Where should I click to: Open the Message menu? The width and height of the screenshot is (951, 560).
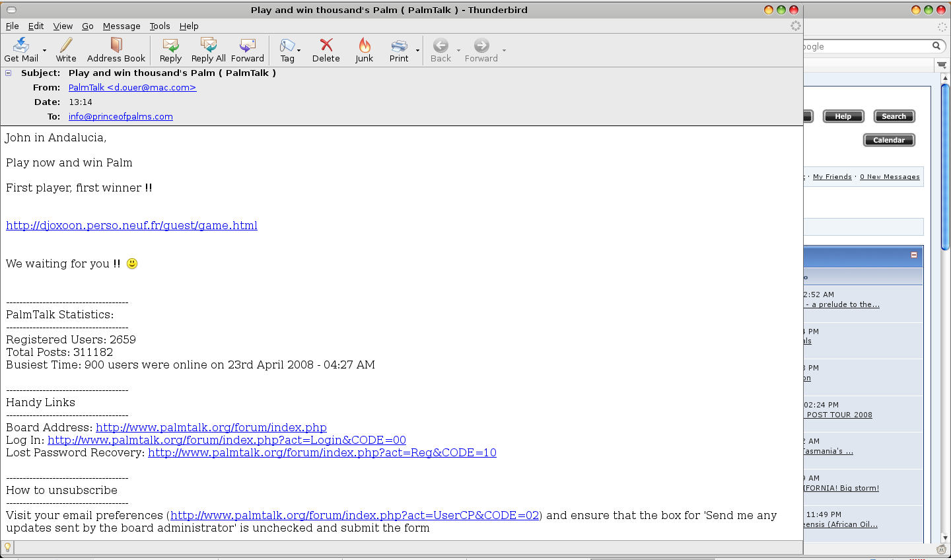(x=122, y=26)
